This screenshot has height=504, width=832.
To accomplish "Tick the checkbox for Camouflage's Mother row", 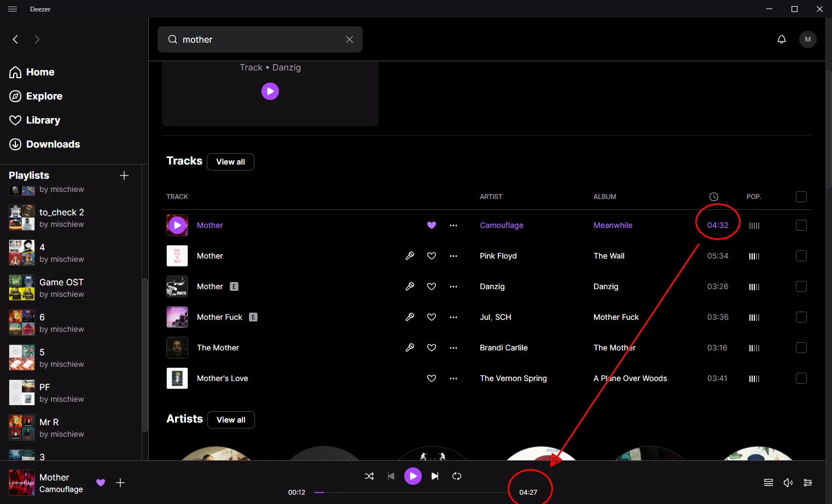I will [801, 225].
